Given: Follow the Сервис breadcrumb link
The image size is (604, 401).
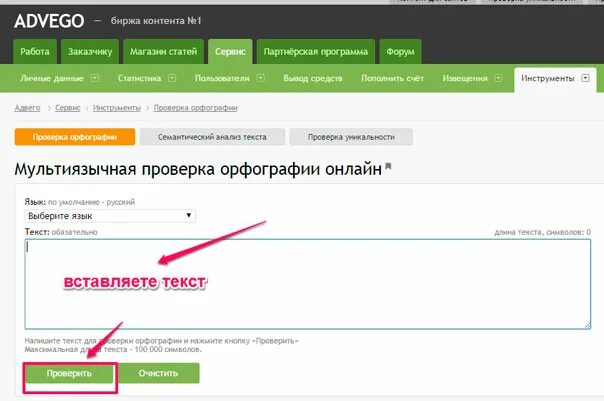Looking at the screenshot, I should (x=68, y=108).
